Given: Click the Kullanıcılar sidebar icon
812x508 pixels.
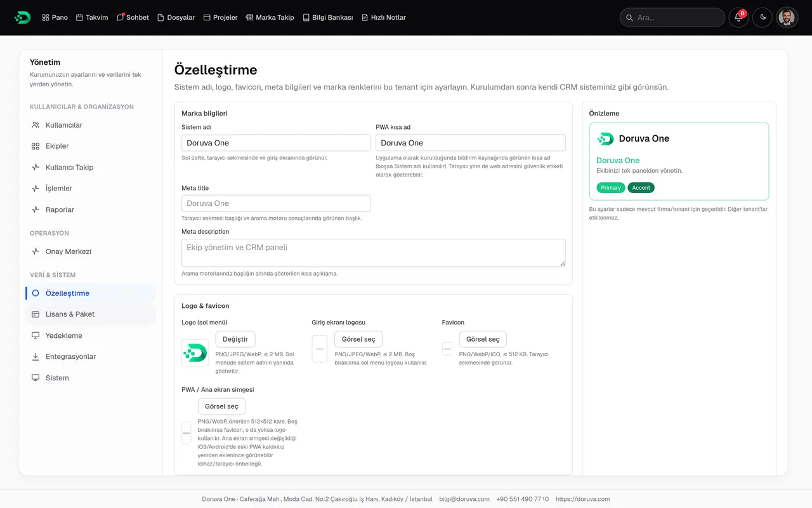Looking at the screenshot, I should tap(36, 125).
